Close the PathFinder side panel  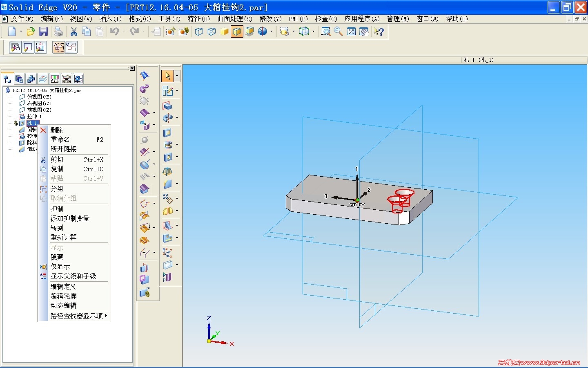132,68
